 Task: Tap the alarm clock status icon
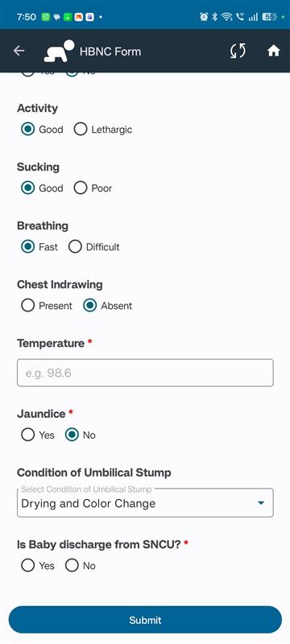[x=204, y=17]
